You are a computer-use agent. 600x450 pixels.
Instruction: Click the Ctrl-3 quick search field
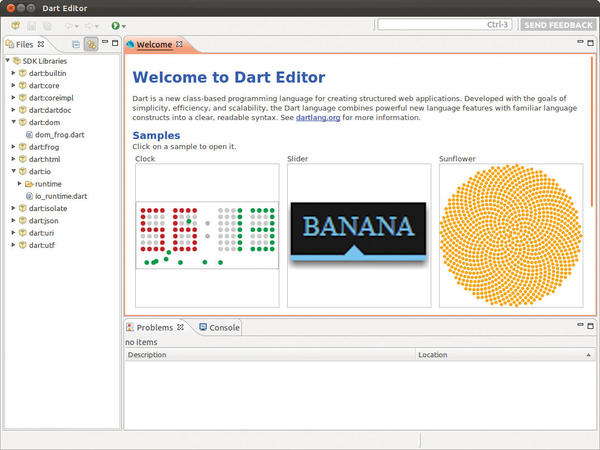point(445,25)
